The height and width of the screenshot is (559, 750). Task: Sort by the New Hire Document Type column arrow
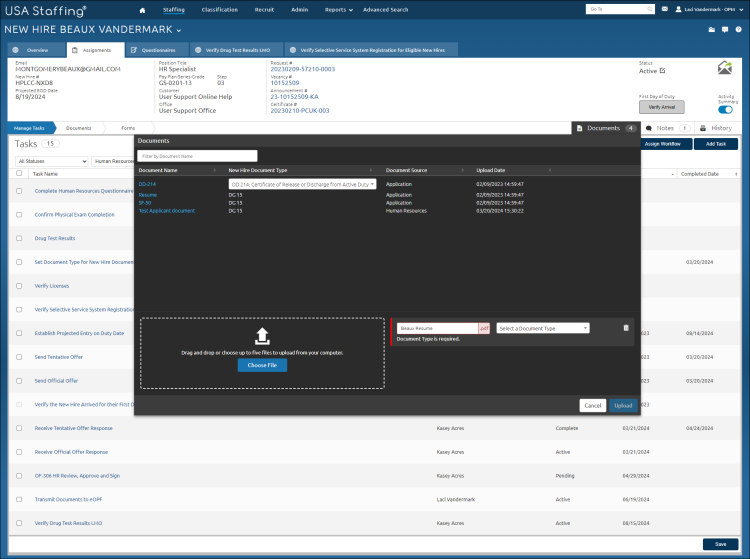click(371, 170)
